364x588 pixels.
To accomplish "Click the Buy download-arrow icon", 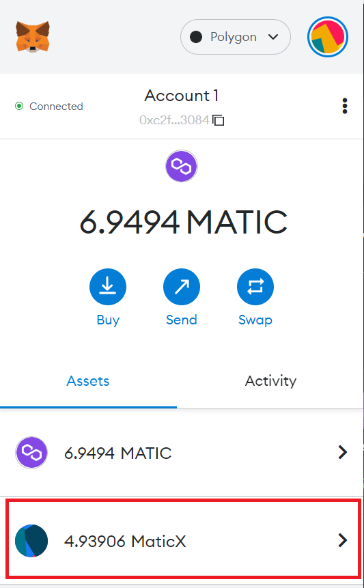I will tap(108, 287).
